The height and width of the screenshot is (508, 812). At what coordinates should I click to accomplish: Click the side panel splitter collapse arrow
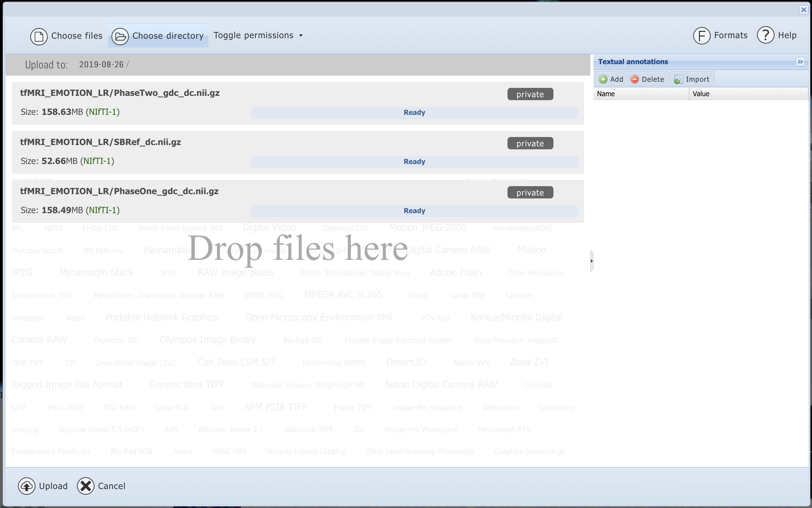(592, 261)
